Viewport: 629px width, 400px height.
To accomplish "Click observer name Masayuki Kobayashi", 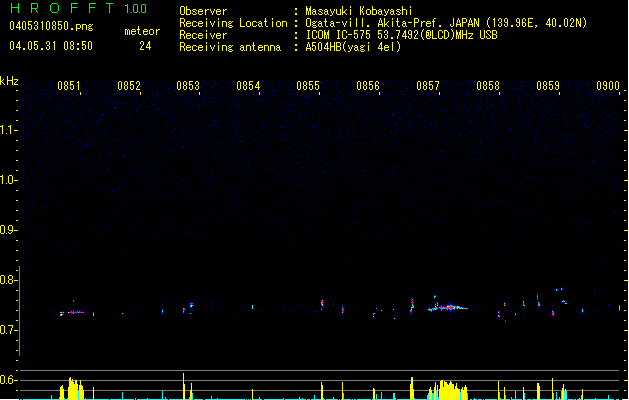I will point(359,11).
